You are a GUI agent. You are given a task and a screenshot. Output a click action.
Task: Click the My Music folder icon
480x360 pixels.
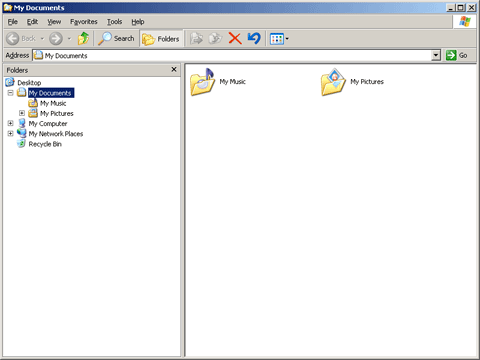202,82
